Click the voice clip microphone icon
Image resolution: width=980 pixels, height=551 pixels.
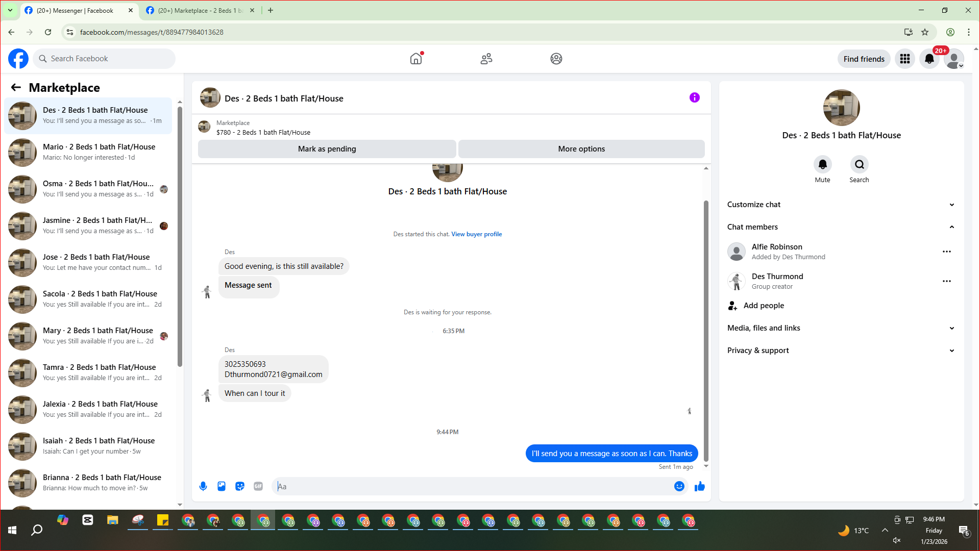203,486
